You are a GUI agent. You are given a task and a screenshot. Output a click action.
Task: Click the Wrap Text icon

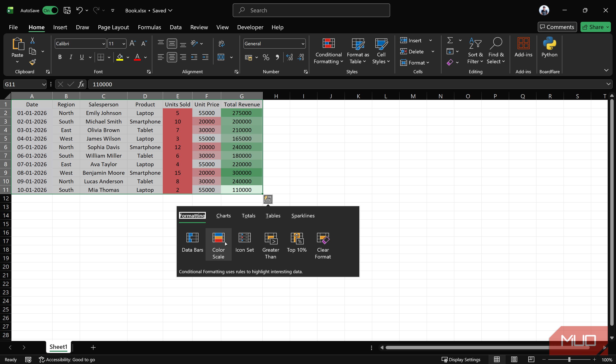221,43
